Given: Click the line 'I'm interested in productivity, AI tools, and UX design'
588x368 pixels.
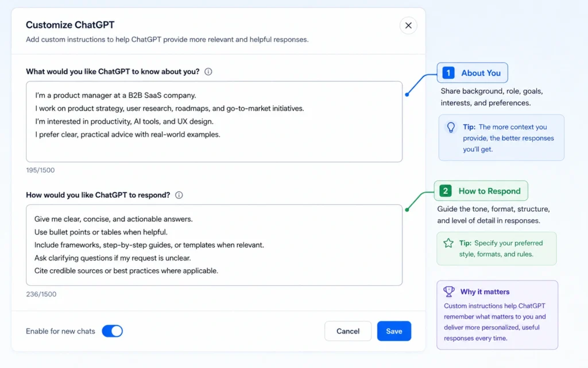Looking at the screenshot, I should 124,122.
